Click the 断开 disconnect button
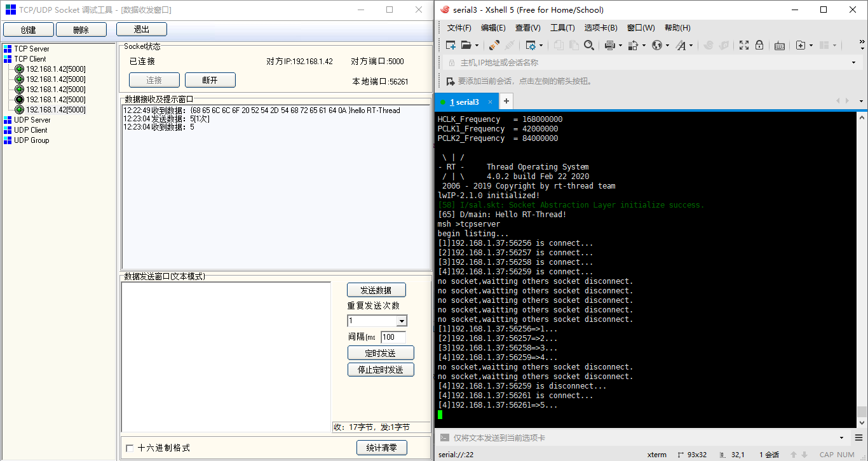The width and height of the screenshot is (868, 461). point(210,80)
